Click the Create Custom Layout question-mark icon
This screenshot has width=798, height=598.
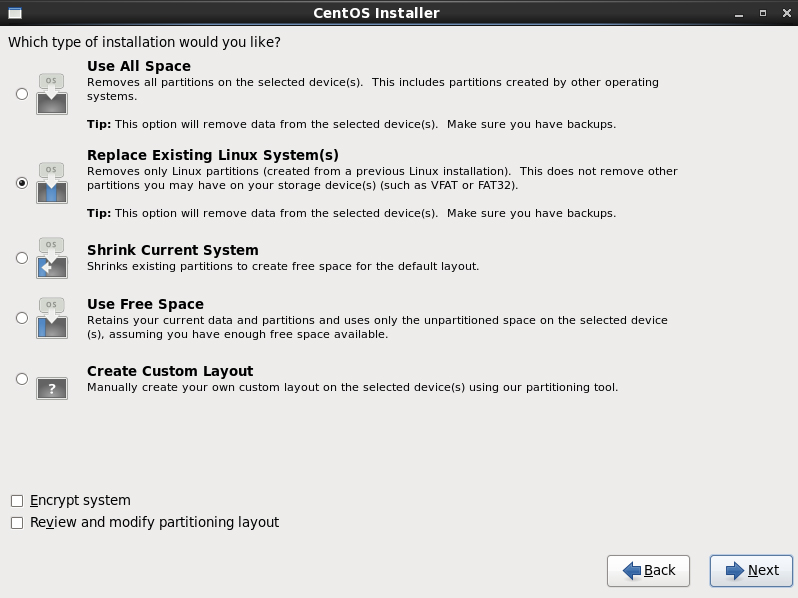point(51,388)
